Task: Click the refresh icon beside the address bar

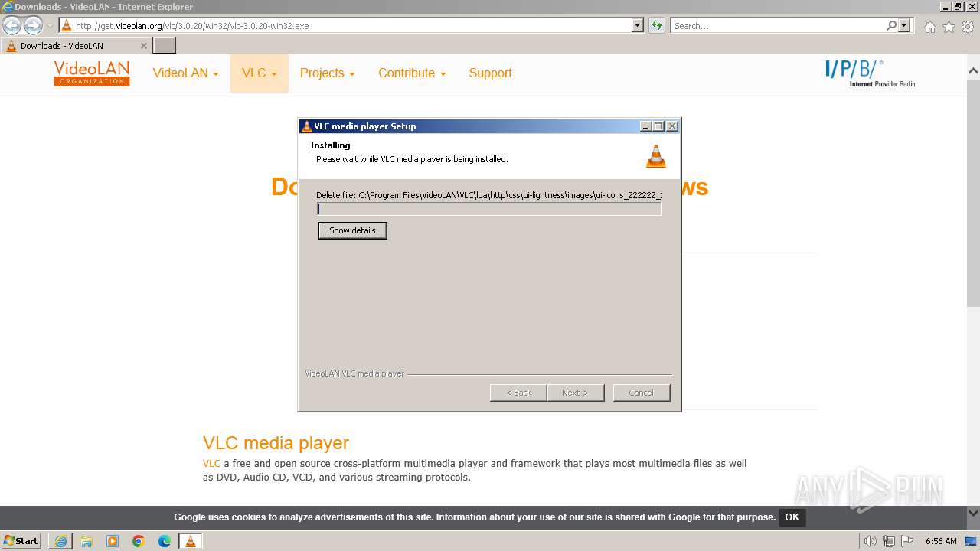Action: 656,25
